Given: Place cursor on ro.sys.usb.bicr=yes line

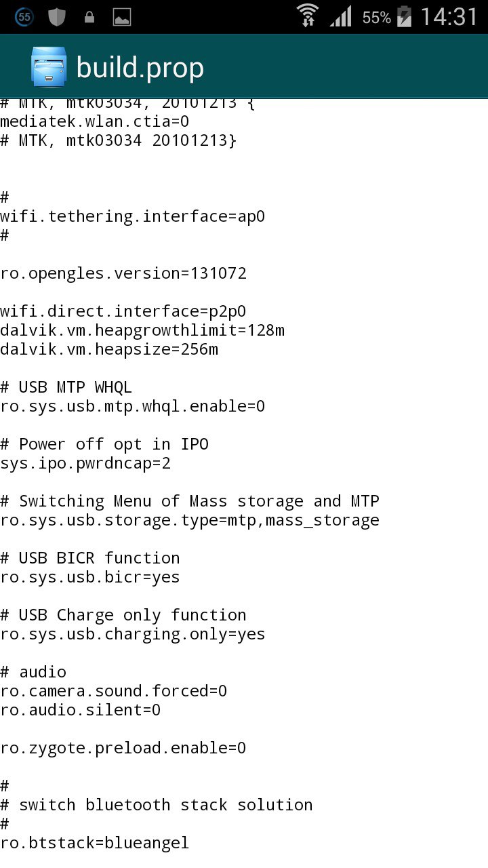Looking at the screenshot, I should pyautogui.click(x=90, y=577).
